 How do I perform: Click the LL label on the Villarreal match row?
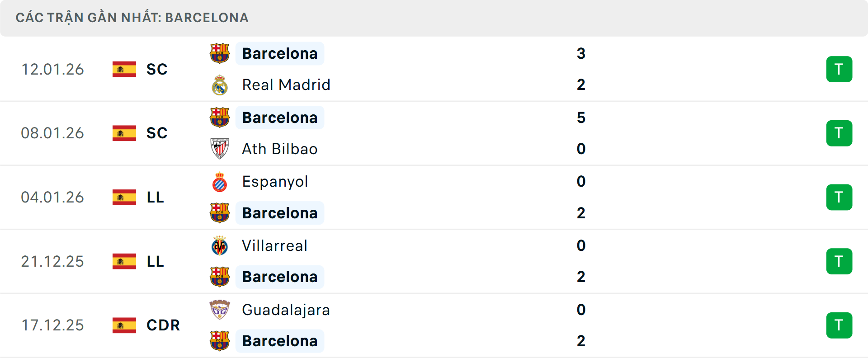tap(154, 261)
